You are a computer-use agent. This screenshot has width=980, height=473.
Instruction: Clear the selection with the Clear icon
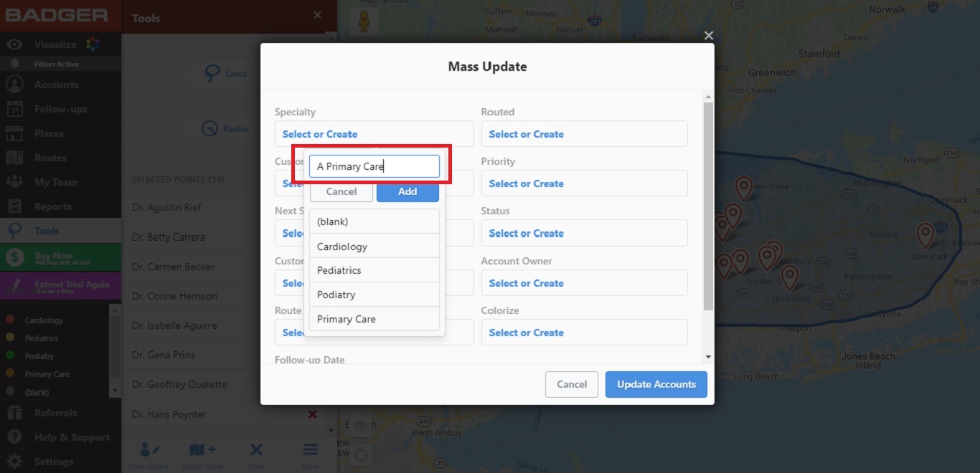(256, 455)
